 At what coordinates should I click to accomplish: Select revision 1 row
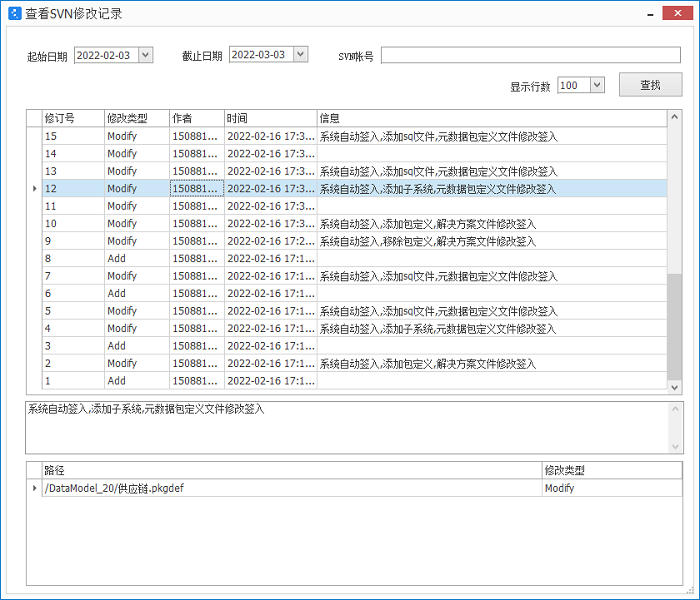point(300,381)
